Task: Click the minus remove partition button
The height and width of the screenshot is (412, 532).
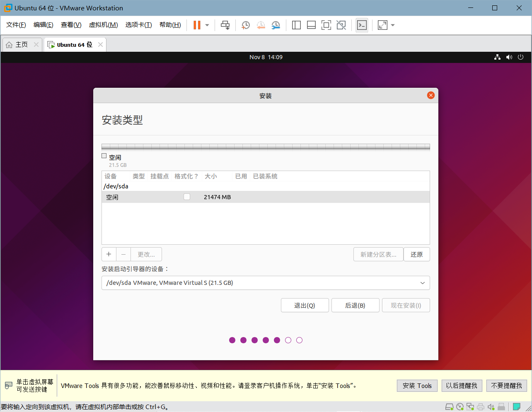Action: pyautogui.click(x=123, y=254)
